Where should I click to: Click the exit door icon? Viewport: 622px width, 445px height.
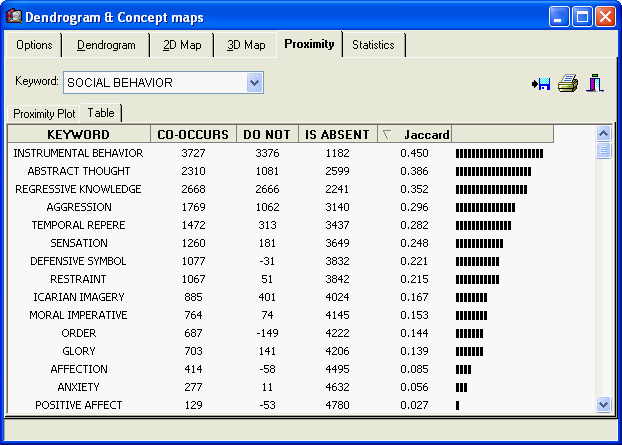pos(595,83)
